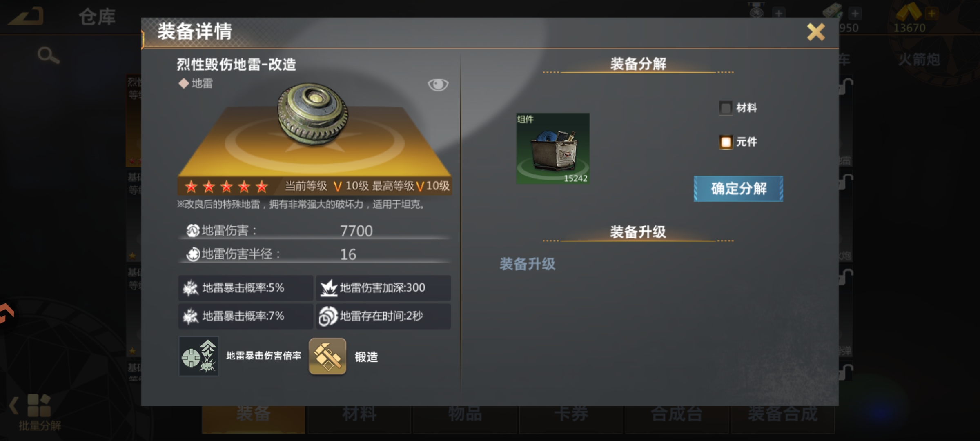Check the 材料 checkbox
Image resolution: width=980 pixels, height=441 pixels.
click(x=726, y=108)
